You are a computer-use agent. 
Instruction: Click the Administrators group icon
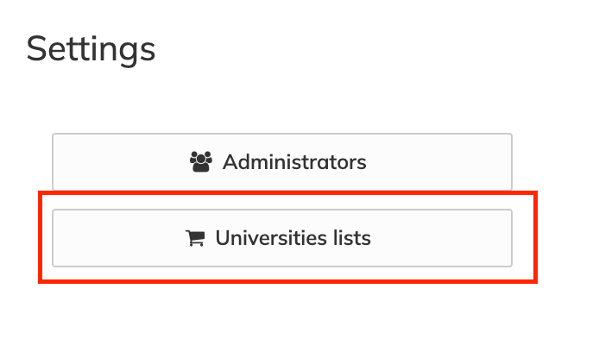201,161
